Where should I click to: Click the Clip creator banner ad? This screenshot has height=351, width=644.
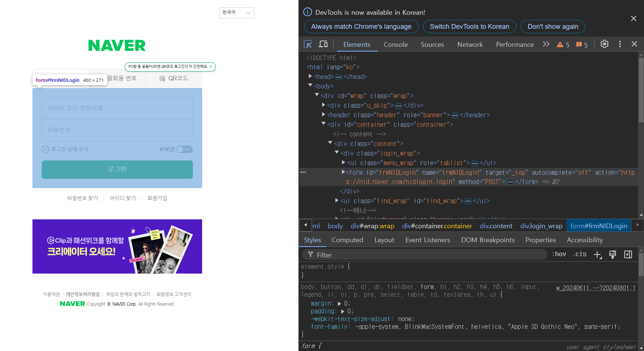pyautogui.click(x=117, y=247)
